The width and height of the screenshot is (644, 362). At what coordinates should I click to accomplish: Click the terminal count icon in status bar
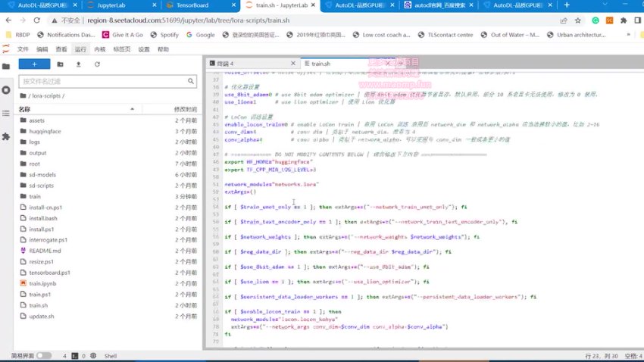pyautogui.click(x=74, y=355)
